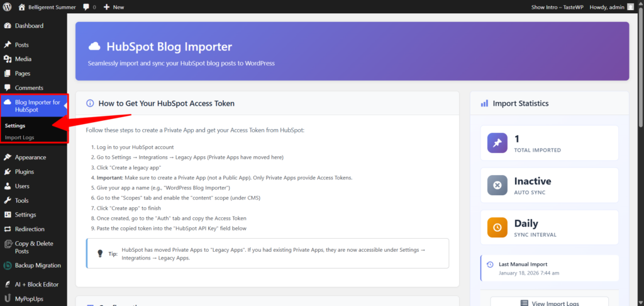Click the bar chart Import Statistics icon

(x=484, y=103)
